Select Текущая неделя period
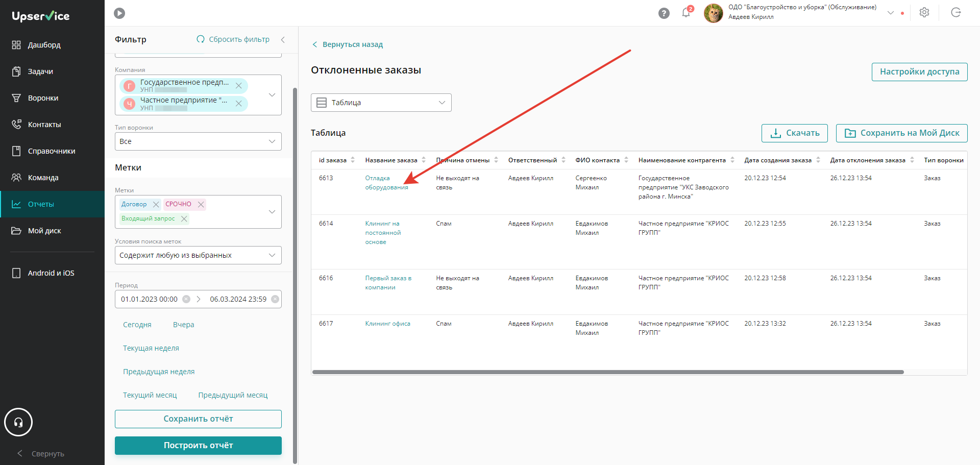Image resolution: width=980 pixels, height=465 pixels. (151, 348)
